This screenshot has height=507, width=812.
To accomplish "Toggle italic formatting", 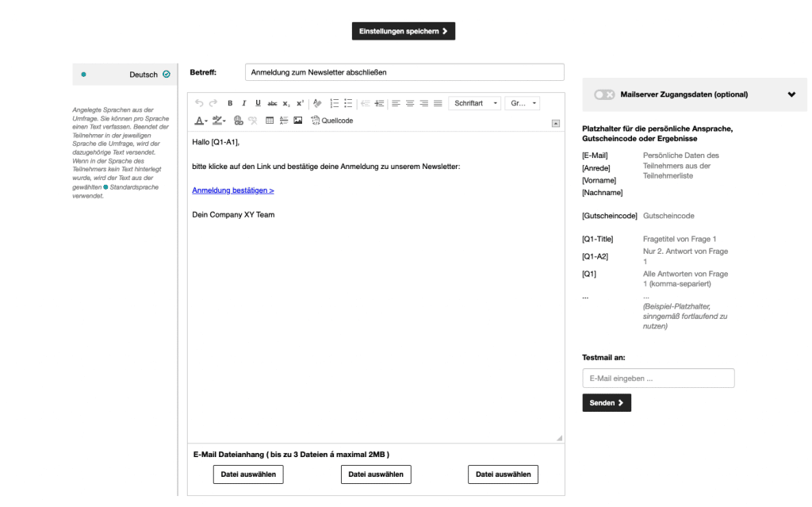I will click(x=244, y=104).
